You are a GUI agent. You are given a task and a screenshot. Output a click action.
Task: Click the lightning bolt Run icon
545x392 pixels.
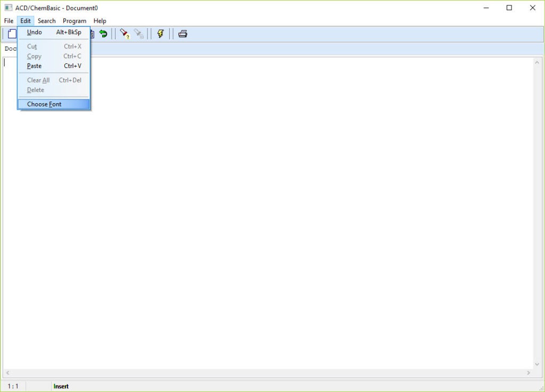[160, 34]
